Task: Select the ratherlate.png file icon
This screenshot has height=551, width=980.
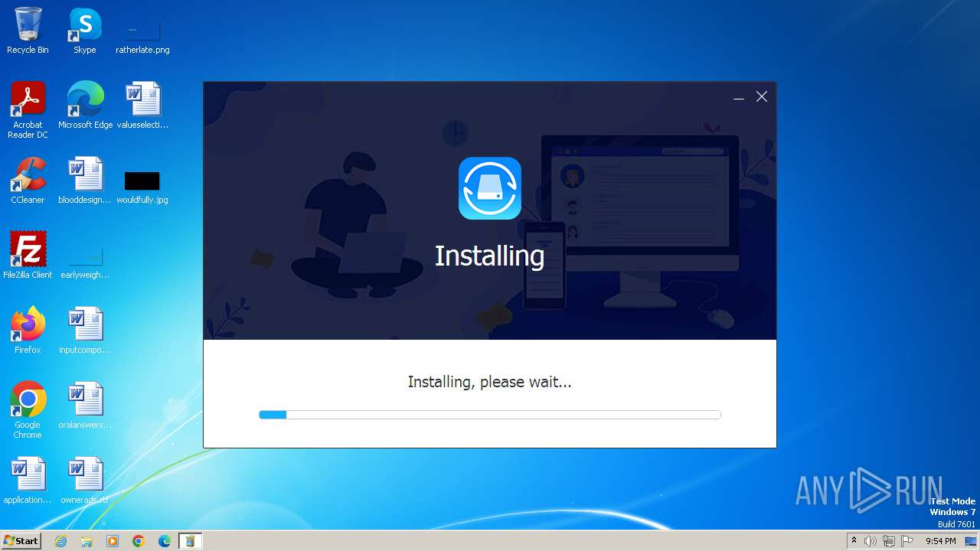Action: click(142, 36)
